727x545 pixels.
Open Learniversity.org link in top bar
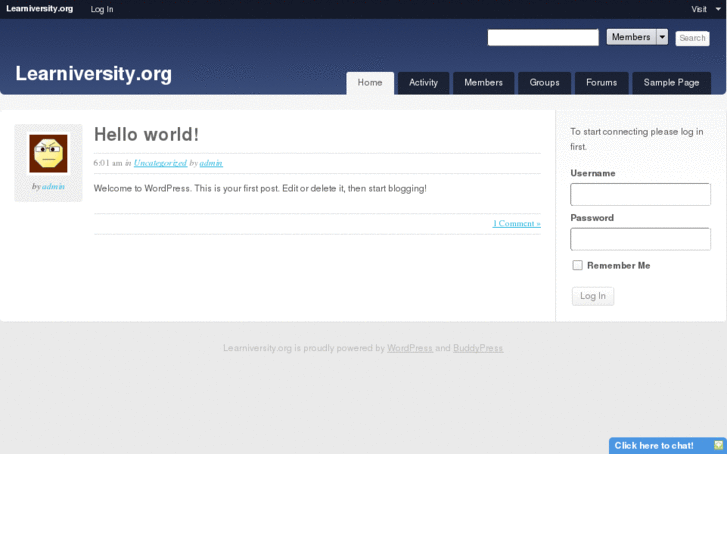[39, 9]
